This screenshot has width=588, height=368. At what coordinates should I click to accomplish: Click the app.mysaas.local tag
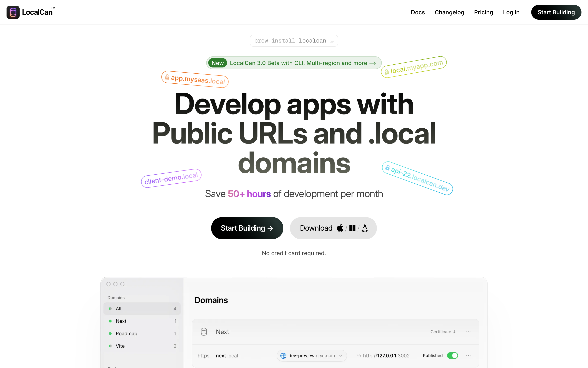pyautogui.click(x=195, y=79)
